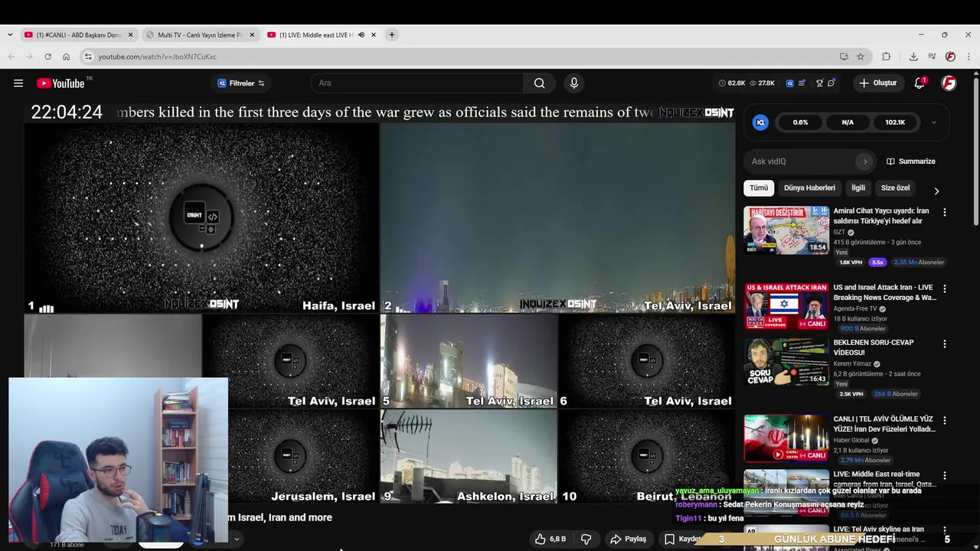Like the video with the 6,8 B thumbs up

[550, 539]
